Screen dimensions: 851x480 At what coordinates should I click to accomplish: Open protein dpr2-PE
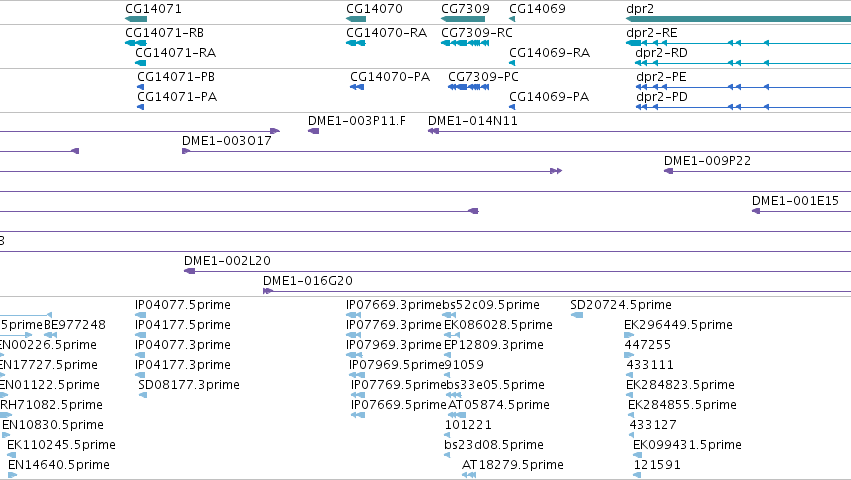pyautogui.click(x=661, y=77)
